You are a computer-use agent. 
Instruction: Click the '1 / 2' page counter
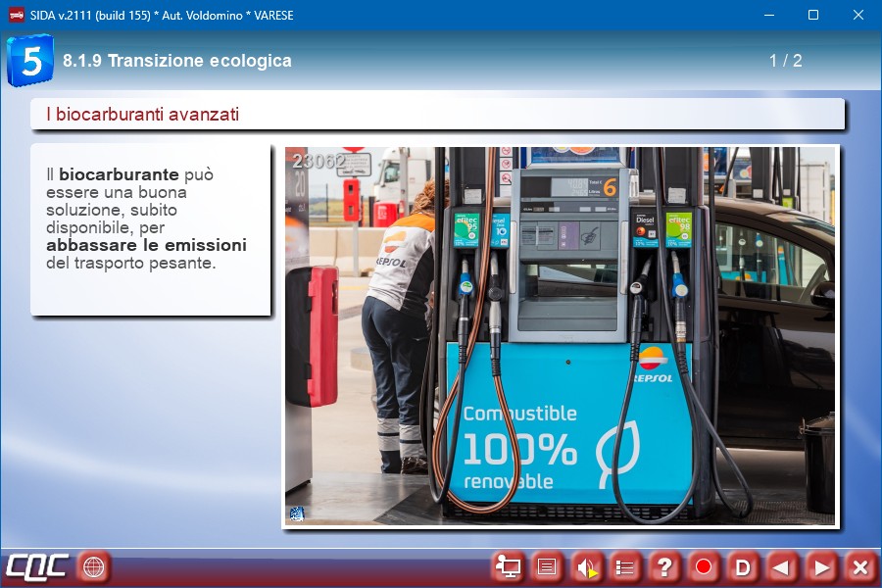pyautogui.click(x=785, y=61)
